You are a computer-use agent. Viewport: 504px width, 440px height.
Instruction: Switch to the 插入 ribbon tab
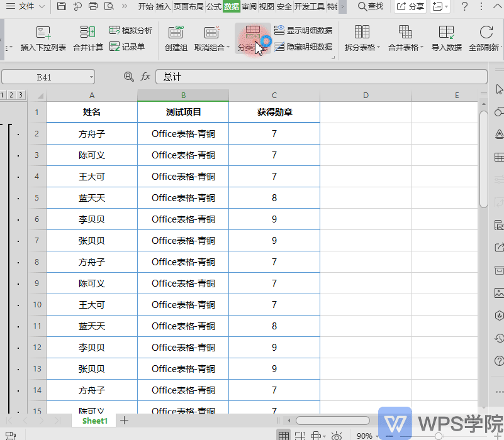(x=164, y=6)
